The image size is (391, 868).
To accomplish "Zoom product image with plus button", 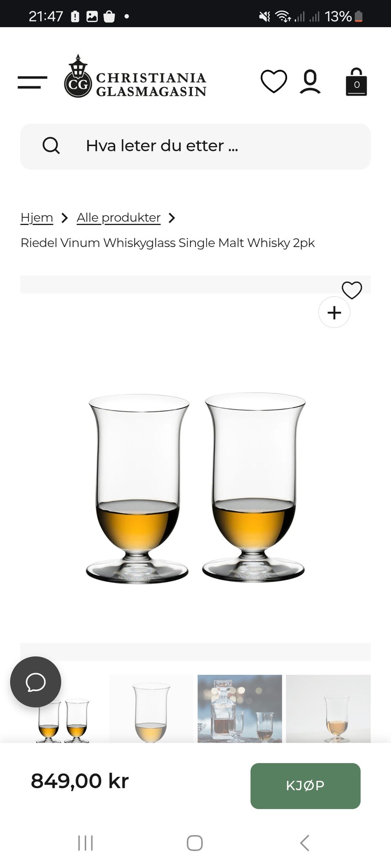I will [x=334, y=313].
